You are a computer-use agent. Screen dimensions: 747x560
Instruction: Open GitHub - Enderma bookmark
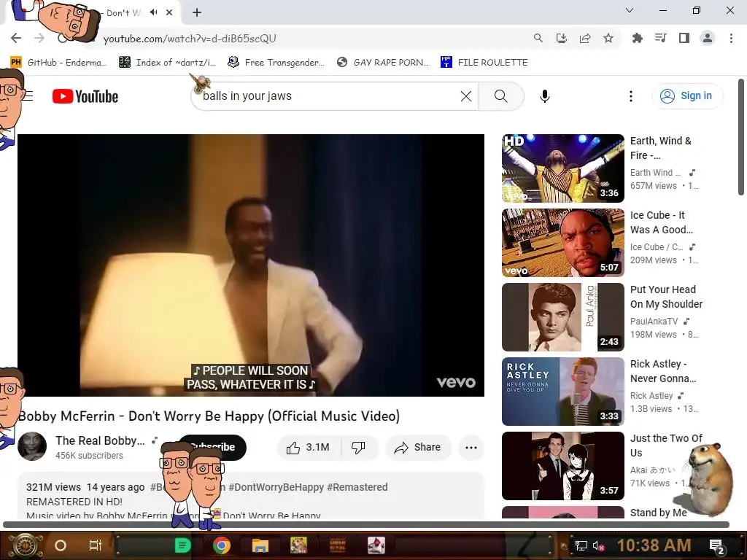point(58,63)
